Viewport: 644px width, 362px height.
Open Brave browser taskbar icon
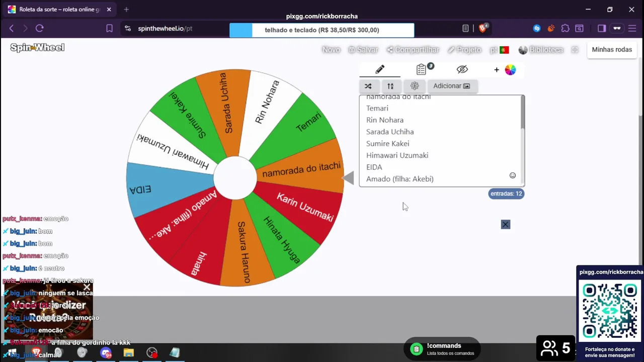pyautogui.click(x=36, y=353)
